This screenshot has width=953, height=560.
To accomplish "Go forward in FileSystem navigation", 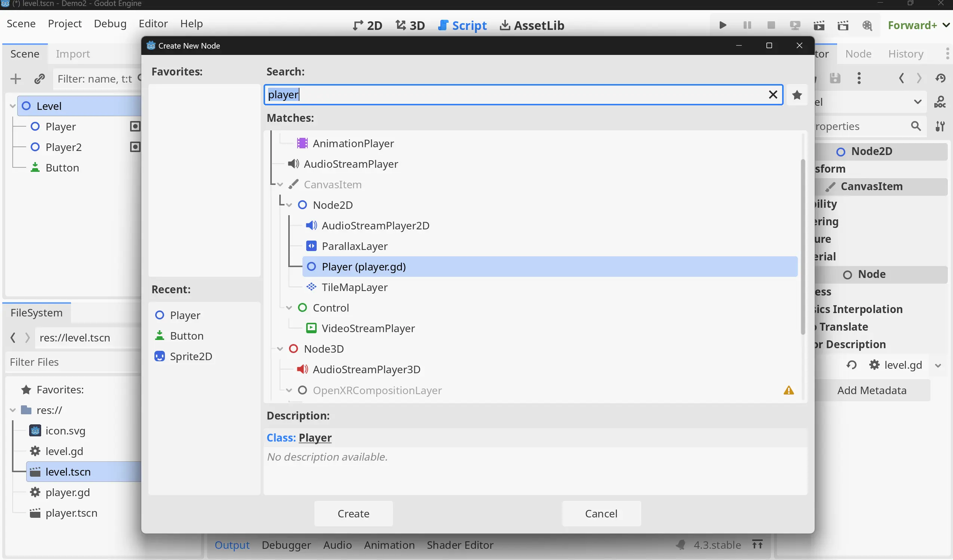I will click(27, 337).
